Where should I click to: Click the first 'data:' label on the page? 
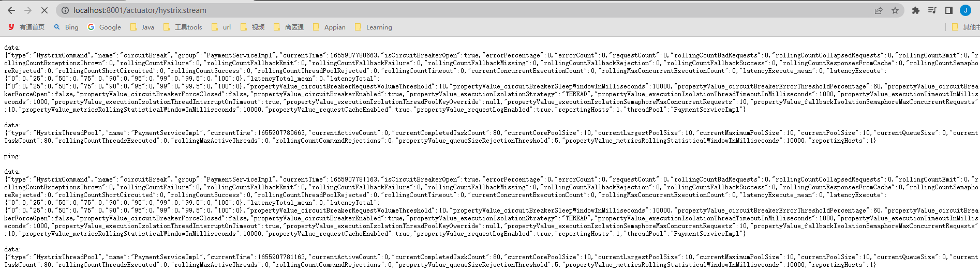point(12,48)
